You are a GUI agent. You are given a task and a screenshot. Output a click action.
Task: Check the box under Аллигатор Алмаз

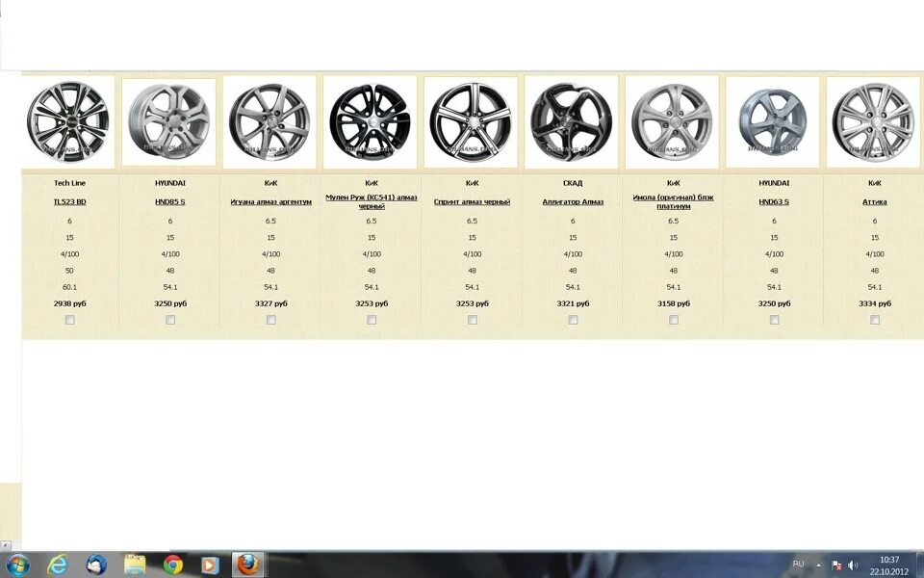click(x=573, y=320)
